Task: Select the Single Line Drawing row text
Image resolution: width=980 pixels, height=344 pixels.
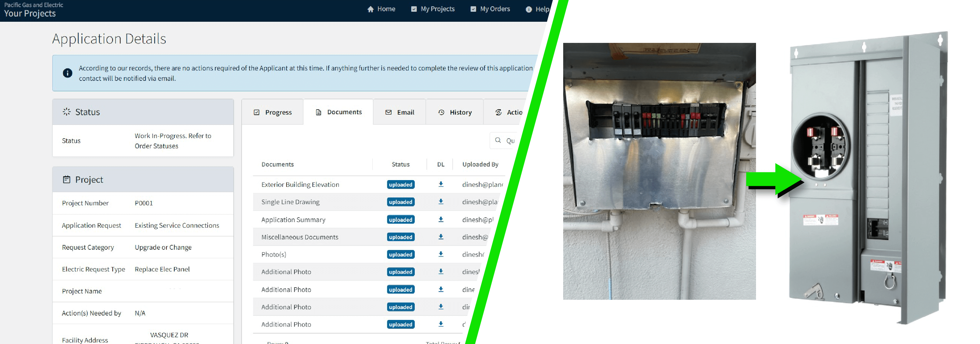Action: (x=290, y=202)
